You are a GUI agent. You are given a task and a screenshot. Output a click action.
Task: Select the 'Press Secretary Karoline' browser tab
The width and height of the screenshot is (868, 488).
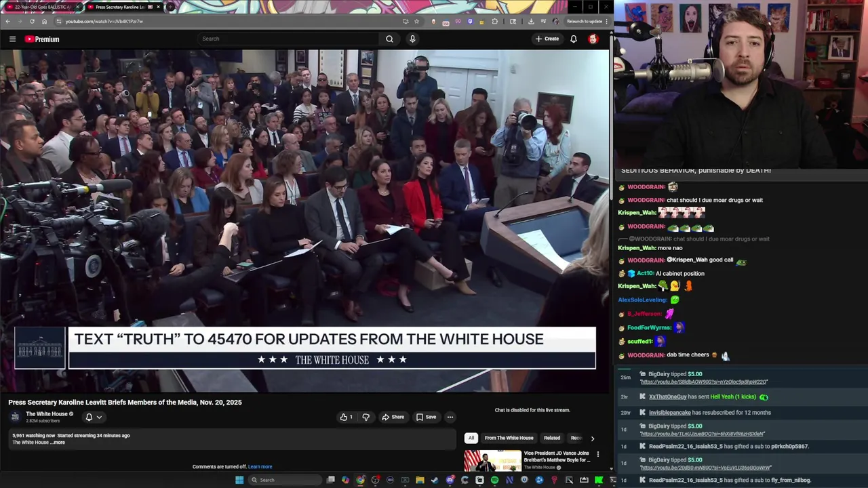coord(124,7)
